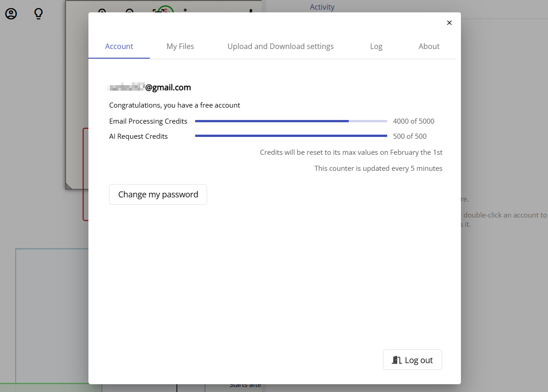View the About tab

click(429, 46)
